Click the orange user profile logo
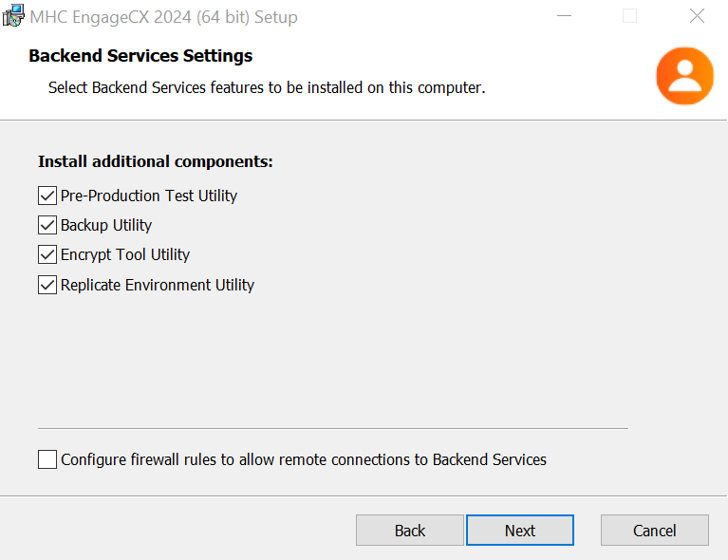This screenshot has width=728, height=560. coord(685,76)
